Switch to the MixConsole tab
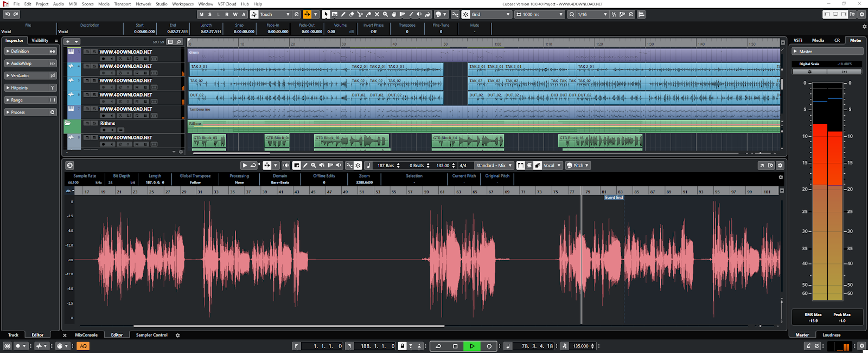This screenshot has width=868, height=353. click(86, 335)
